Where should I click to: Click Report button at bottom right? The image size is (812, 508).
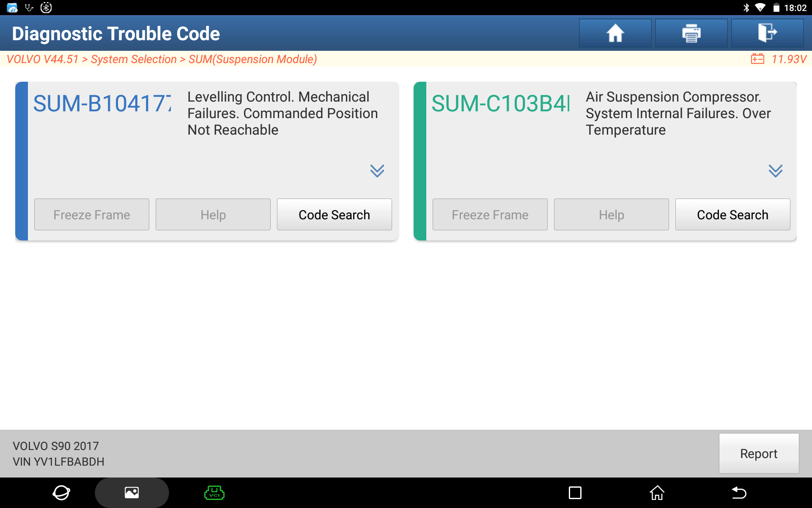point(758,453)
